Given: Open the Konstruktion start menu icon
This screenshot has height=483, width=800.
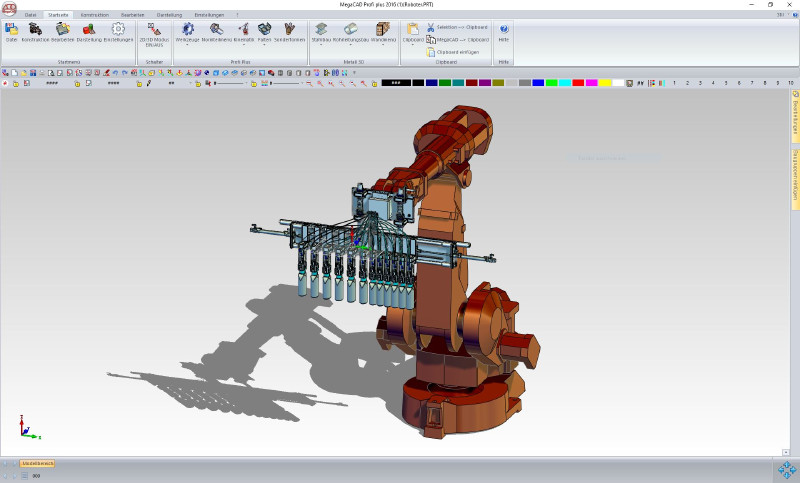Looking at the screenshot, I should click(x=35, y=30).
